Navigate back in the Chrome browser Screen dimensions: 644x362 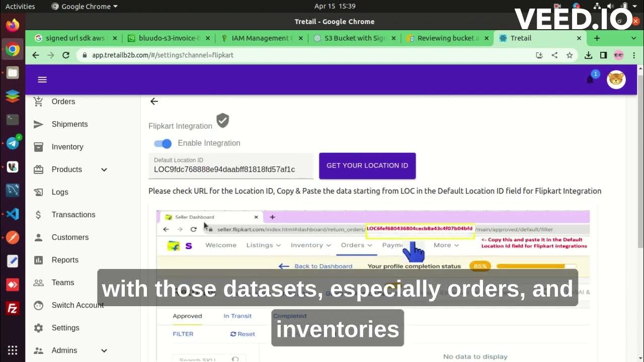click(35, 55)
